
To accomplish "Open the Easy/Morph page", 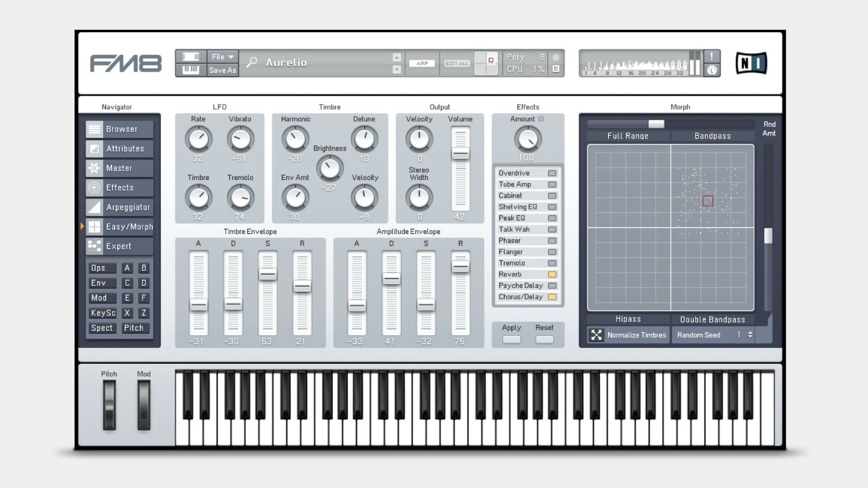I will (119, 227).
